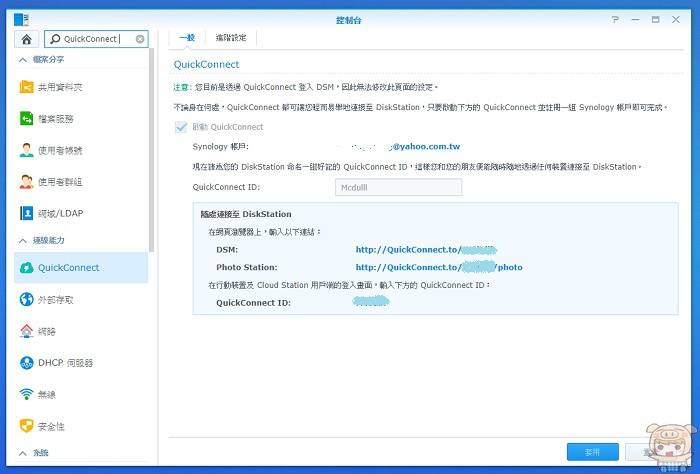Click the Home button in the control panel
700x474 pixels.
point(26,39)
